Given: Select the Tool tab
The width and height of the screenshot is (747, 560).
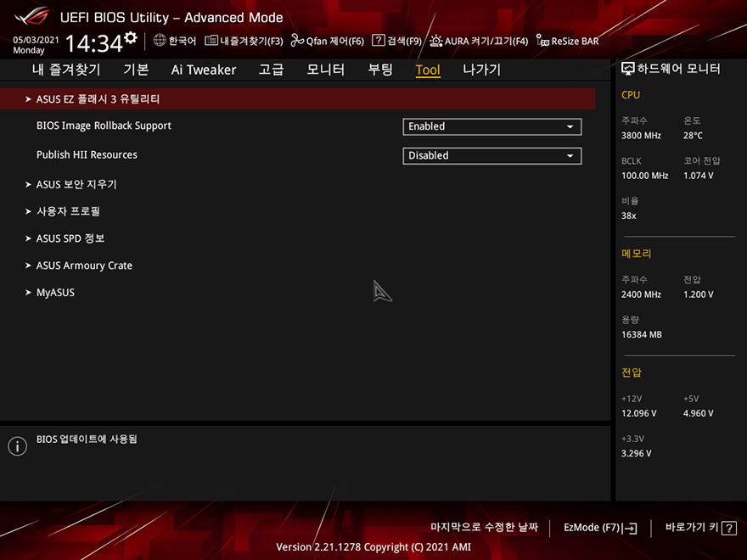Looking at the screenshot, I should (x=428, y=70).
